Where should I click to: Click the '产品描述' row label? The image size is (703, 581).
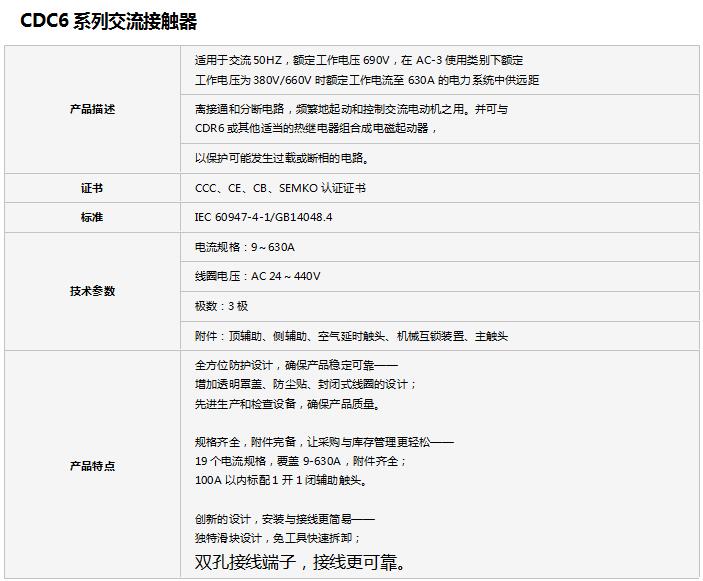(x=92, y=109)
